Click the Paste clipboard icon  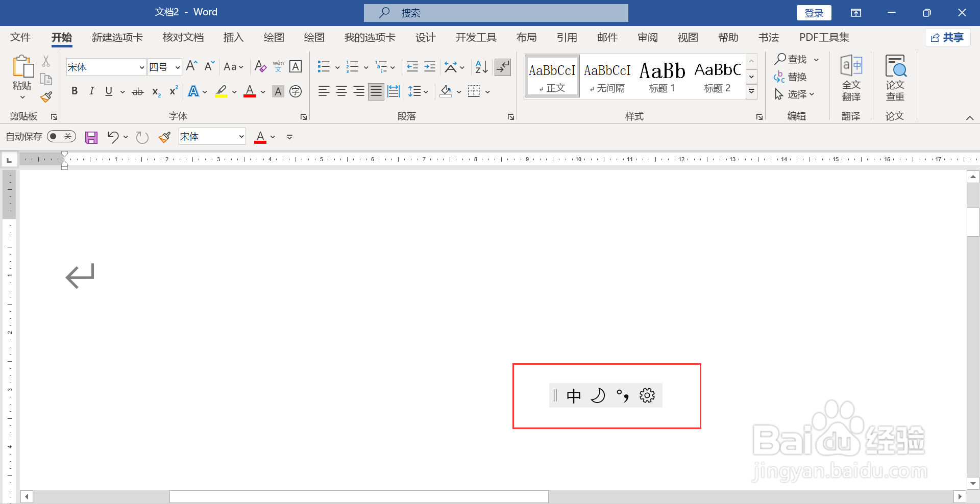[x=22, y=66]
